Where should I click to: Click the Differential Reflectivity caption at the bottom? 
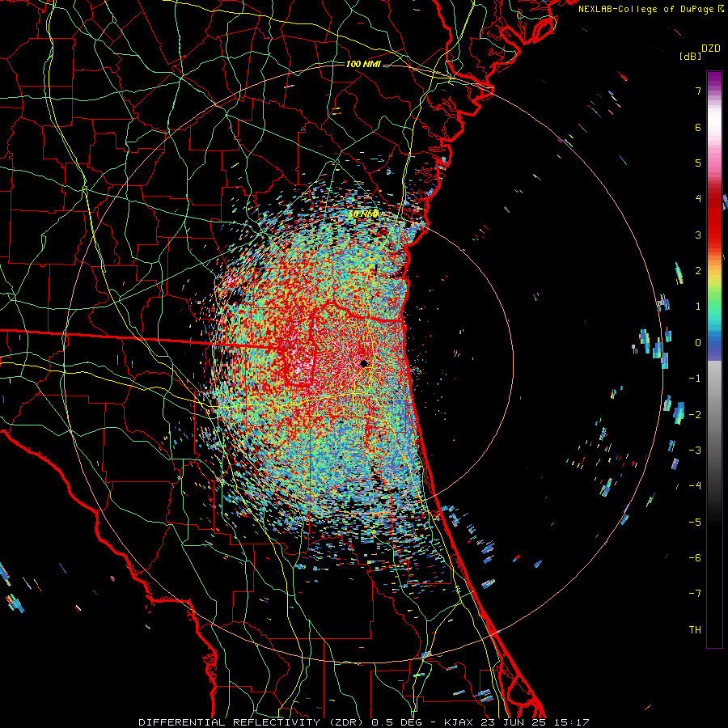coord(364,722)
